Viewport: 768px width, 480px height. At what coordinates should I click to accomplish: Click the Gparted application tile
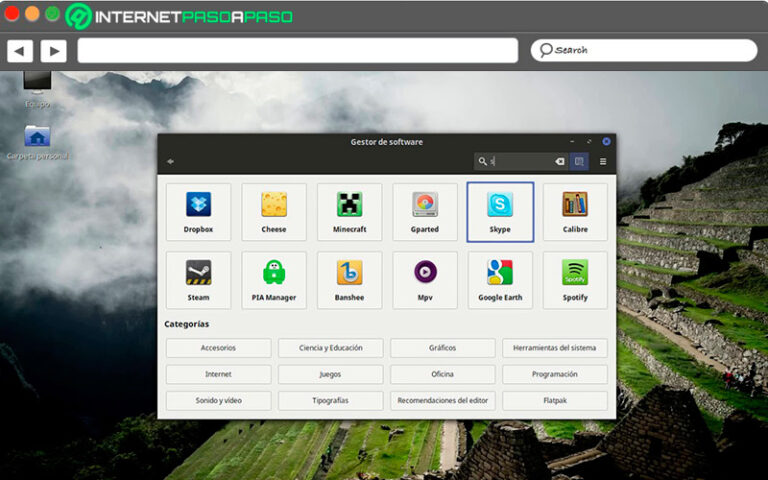pos(425,211)
